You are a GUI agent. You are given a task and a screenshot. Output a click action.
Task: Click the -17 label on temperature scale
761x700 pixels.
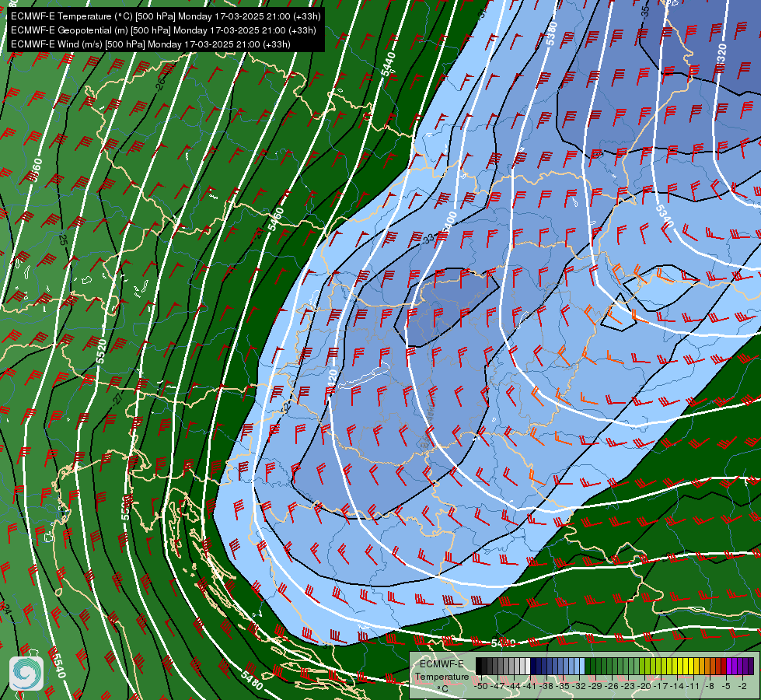click(661, 686)
